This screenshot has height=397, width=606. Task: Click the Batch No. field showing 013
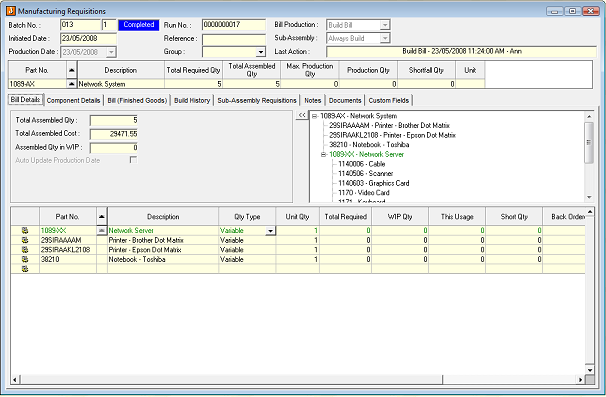click(x=80, y=25)
